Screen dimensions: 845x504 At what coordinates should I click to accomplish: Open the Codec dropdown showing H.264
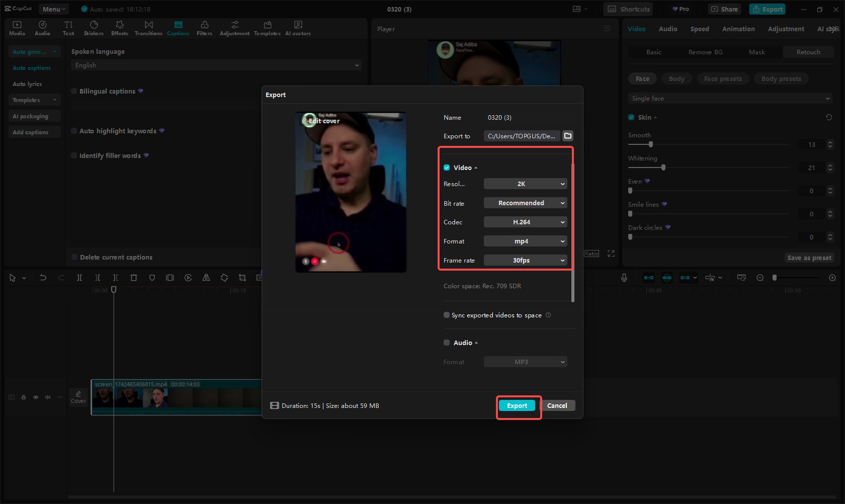(x=525, y=222)
